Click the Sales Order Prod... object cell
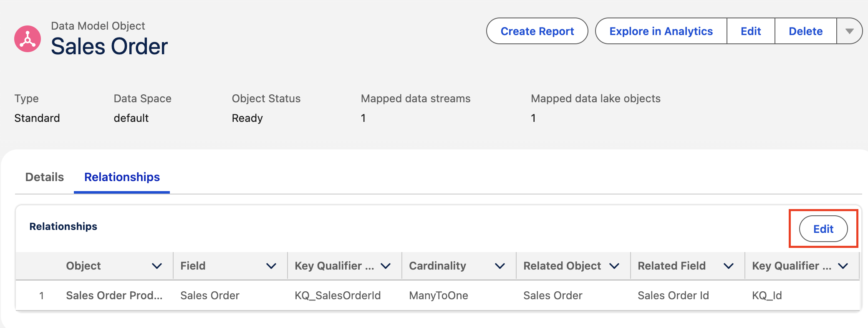 114,295
